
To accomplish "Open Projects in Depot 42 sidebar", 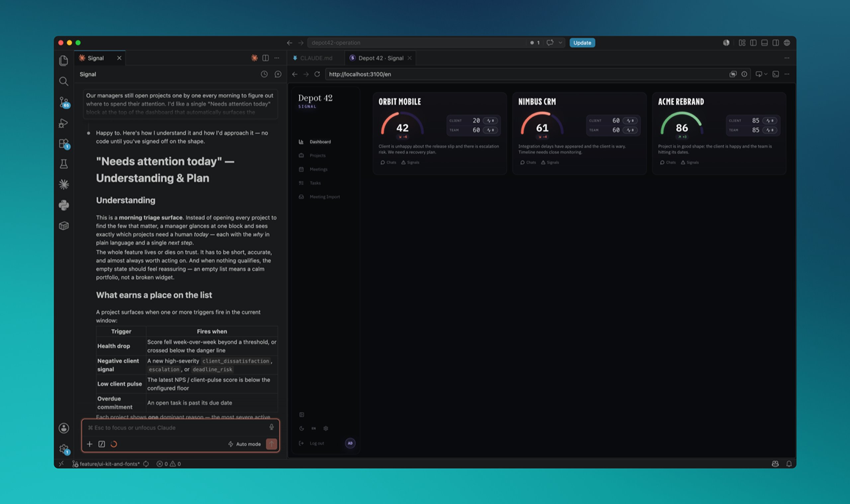I will tap(317, 155).
